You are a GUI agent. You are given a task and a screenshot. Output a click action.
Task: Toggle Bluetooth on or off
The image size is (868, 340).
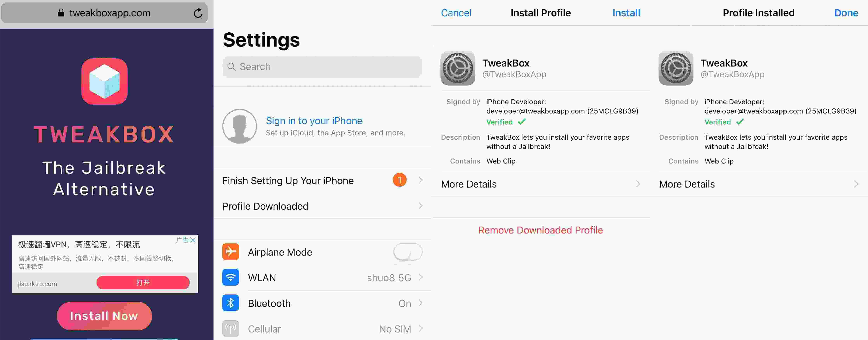click(x=323, y=303)
